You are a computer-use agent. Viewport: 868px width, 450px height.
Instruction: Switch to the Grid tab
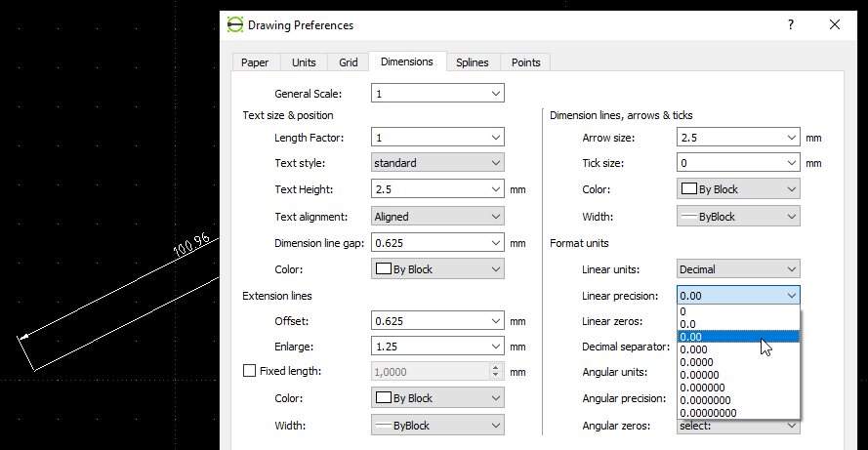(x=349, y=62)
